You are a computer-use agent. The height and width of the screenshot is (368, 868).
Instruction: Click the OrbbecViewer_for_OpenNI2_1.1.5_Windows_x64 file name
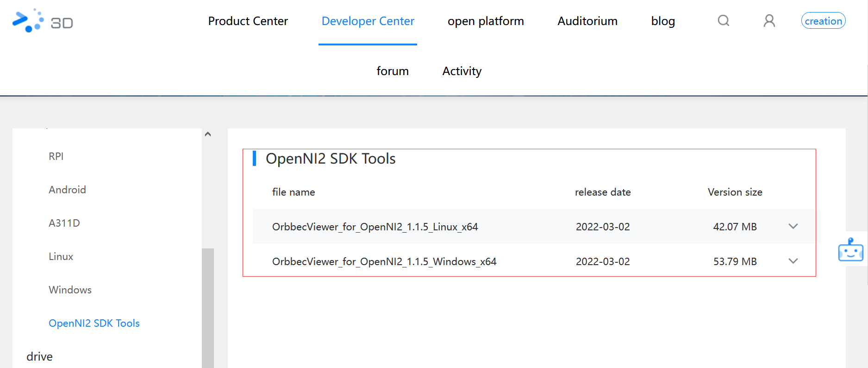(x=384, y=261)
